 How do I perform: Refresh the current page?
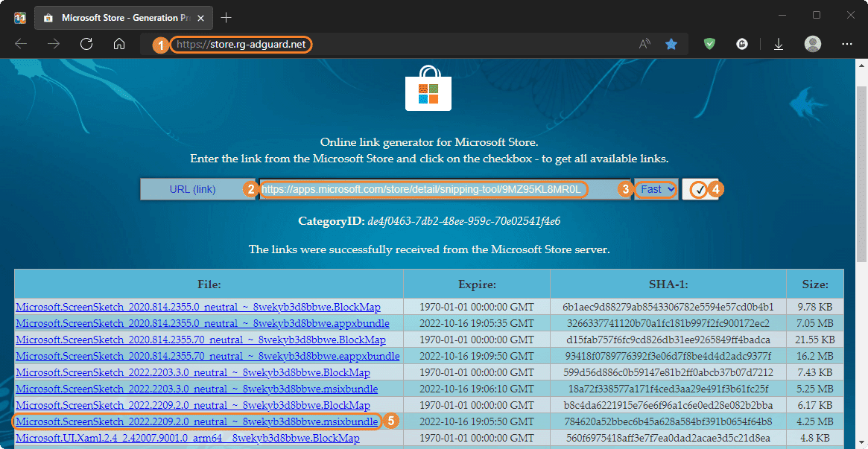[86, 44]
